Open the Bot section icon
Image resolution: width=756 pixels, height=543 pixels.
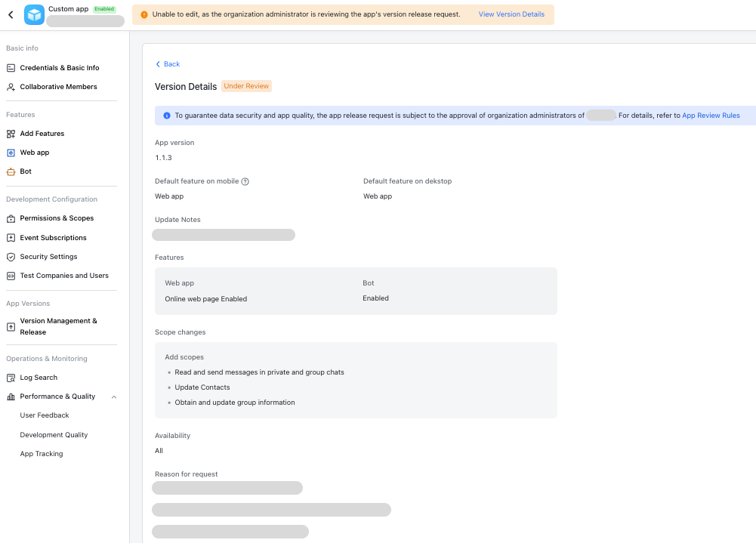coord(11,171)
